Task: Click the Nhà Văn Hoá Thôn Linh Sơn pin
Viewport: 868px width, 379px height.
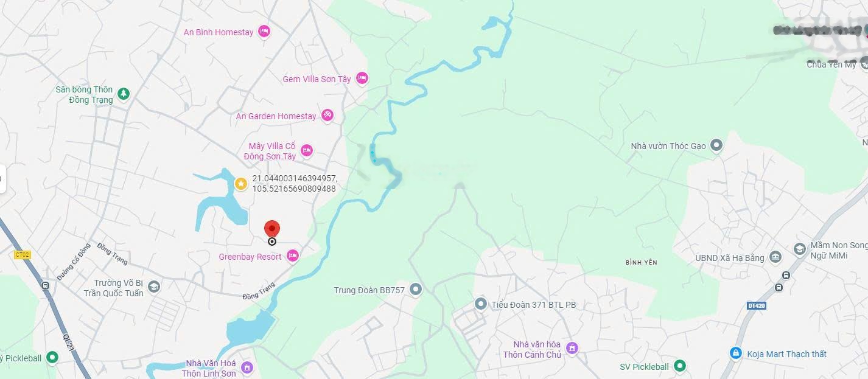Action: (247, 367)
